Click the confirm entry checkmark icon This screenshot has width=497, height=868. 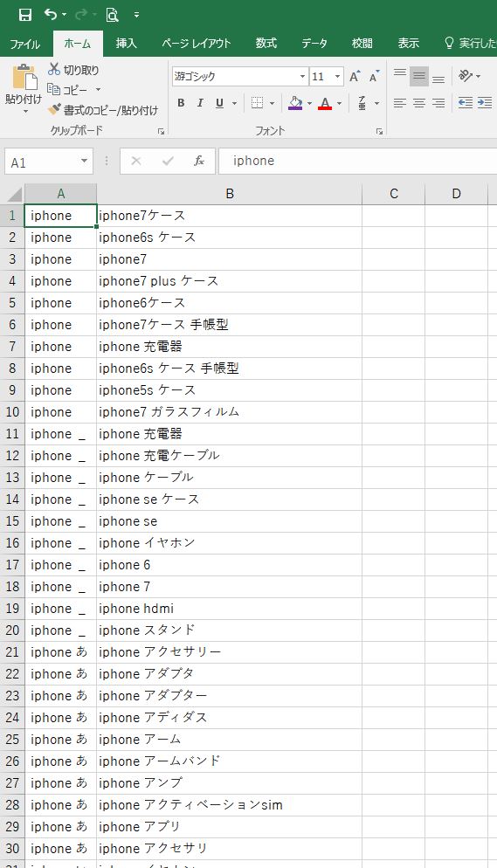pos(169,161)
